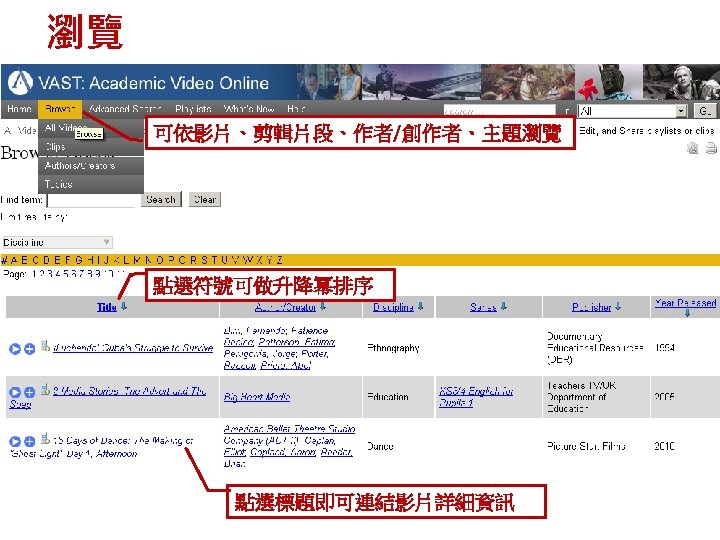Screen dimensions: 720x540
Task: Sort by Series using arrow icon
Action: point(504,306)
